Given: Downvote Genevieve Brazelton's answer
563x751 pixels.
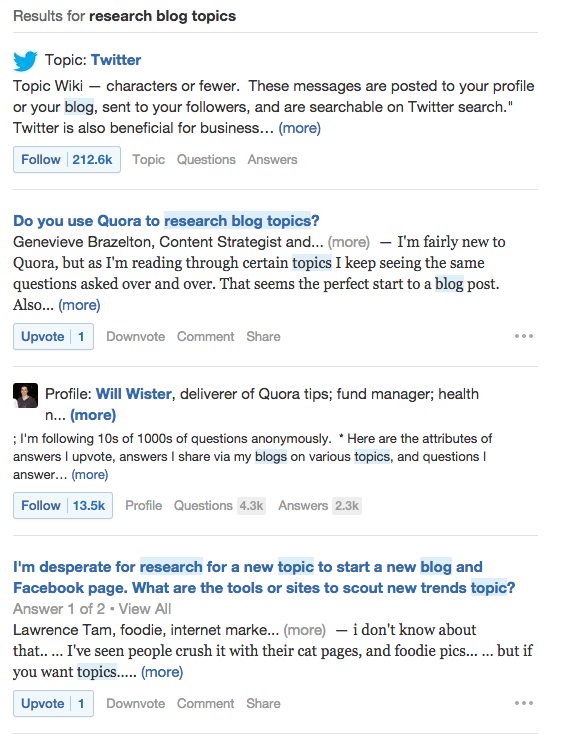Looking at the screenshot, I should click(x=136, y=336).
